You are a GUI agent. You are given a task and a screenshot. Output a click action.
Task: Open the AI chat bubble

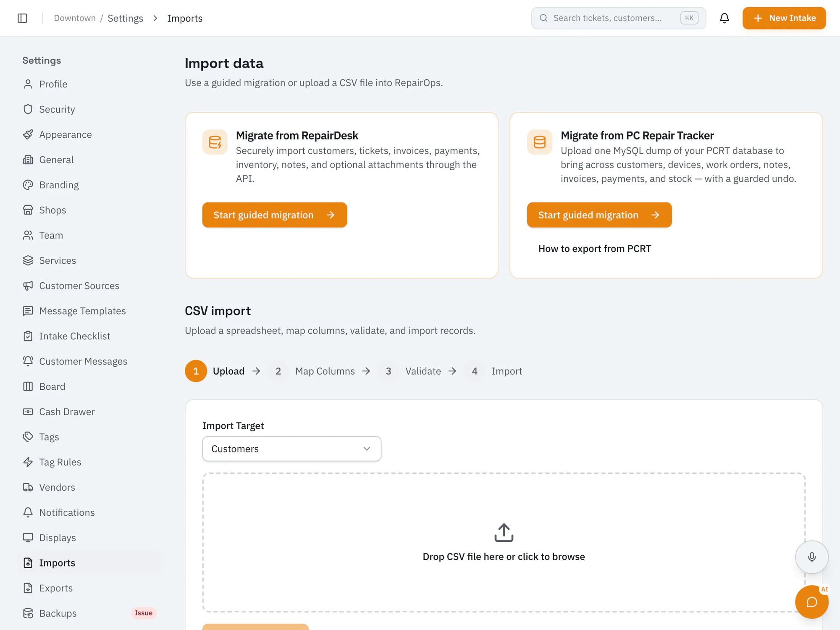click(x=812, y=602)
